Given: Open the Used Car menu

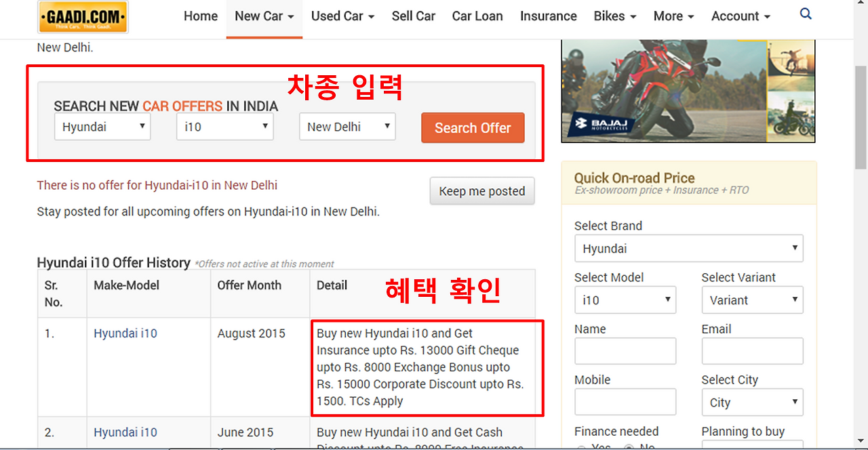Looking at the screenshot, I should coord(342,16).
